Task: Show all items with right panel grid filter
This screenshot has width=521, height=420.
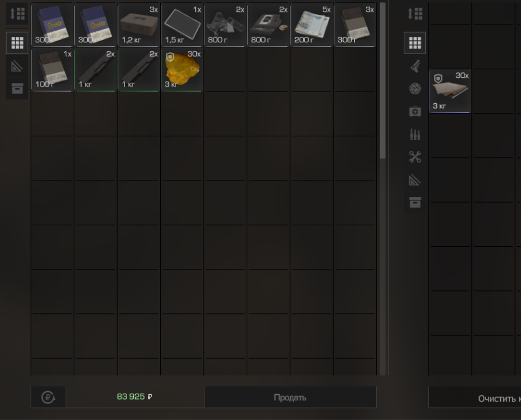Action: coord(415,43)
